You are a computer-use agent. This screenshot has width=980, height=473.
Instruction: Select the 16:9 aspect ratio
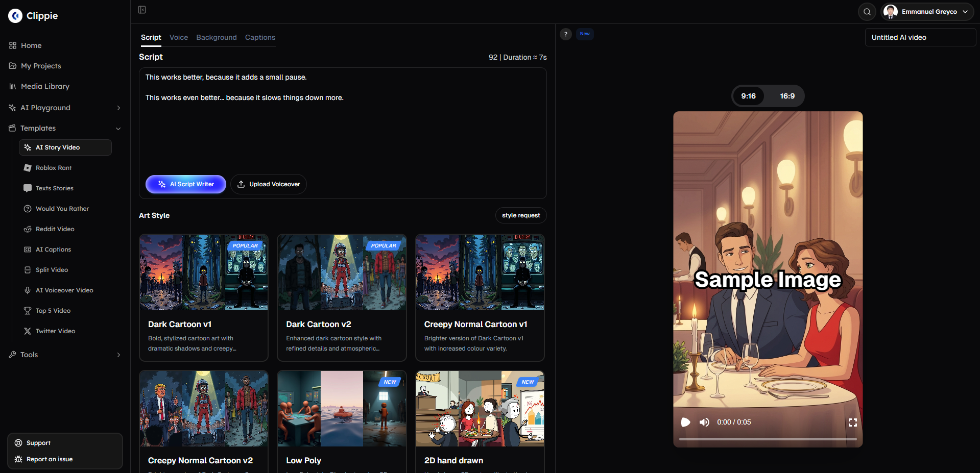787,96
